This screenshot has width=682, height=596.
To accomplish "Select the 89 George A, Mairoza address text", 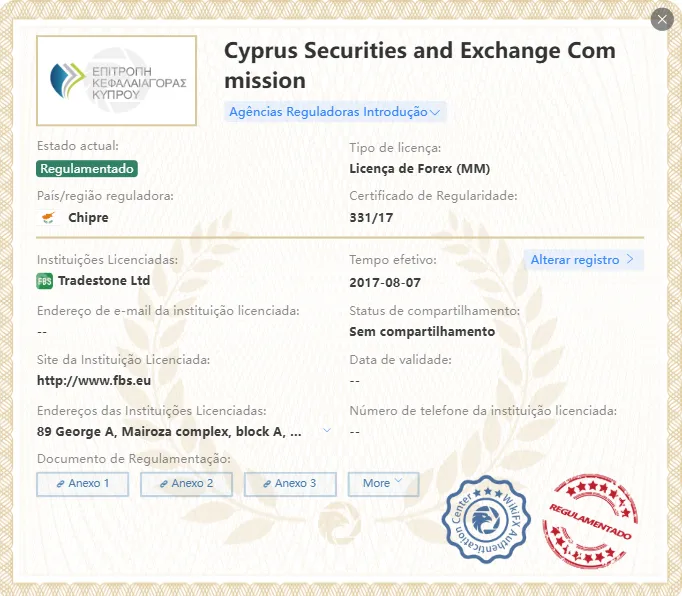I will 169,432.
